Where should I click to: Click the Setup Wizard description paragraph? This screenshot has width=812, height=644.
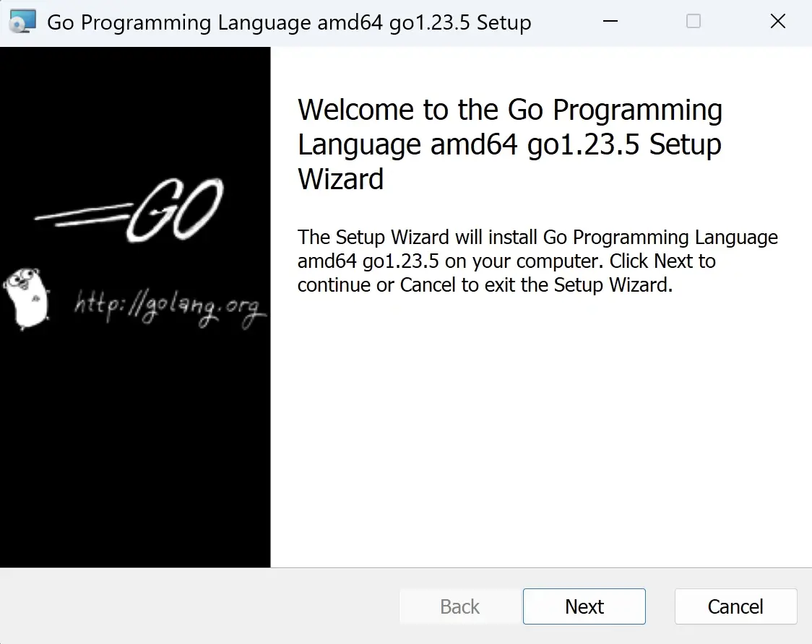pyautogui.click(x=537, y=261)
